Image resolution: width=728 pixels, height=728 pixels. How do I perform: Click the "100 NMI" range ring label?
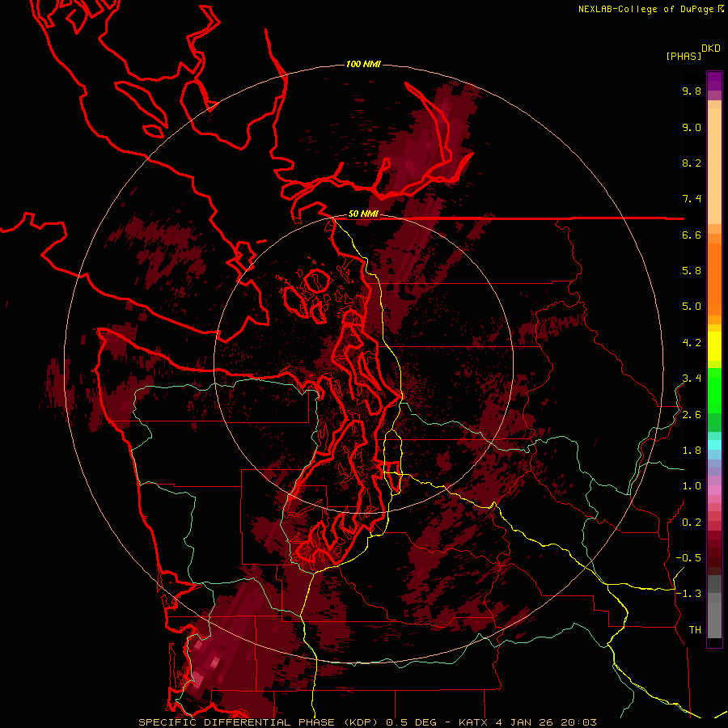point(363,64)
